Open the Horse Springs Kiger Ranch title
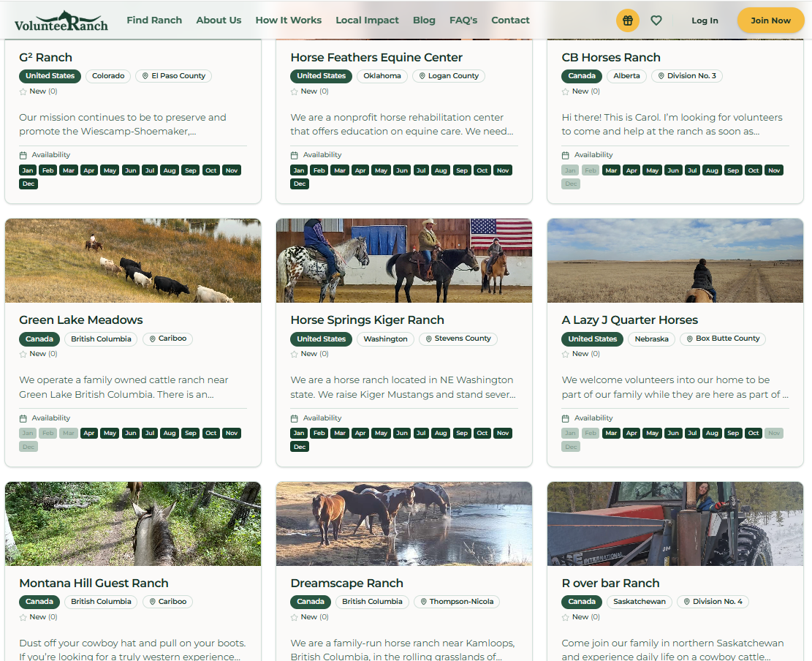The image size is (812, 661). pyautogui.click(x=367, y=320)
